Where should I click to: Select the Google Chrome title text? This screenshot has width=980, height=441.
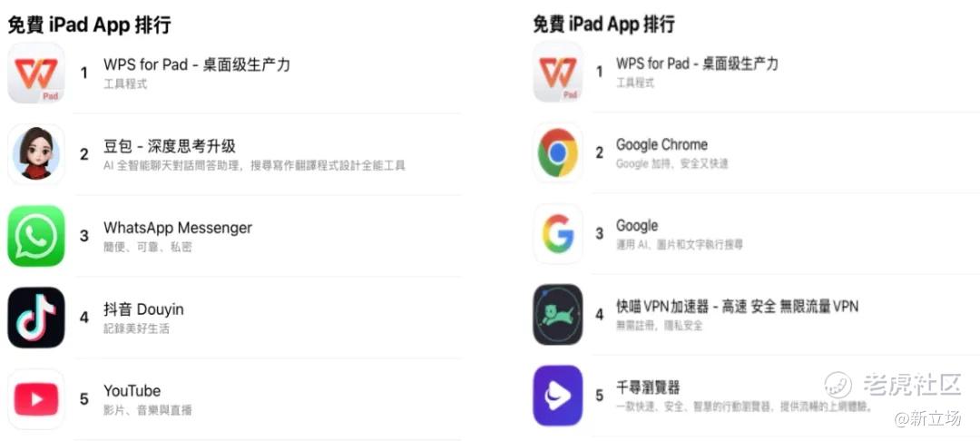tap(661, 145)
